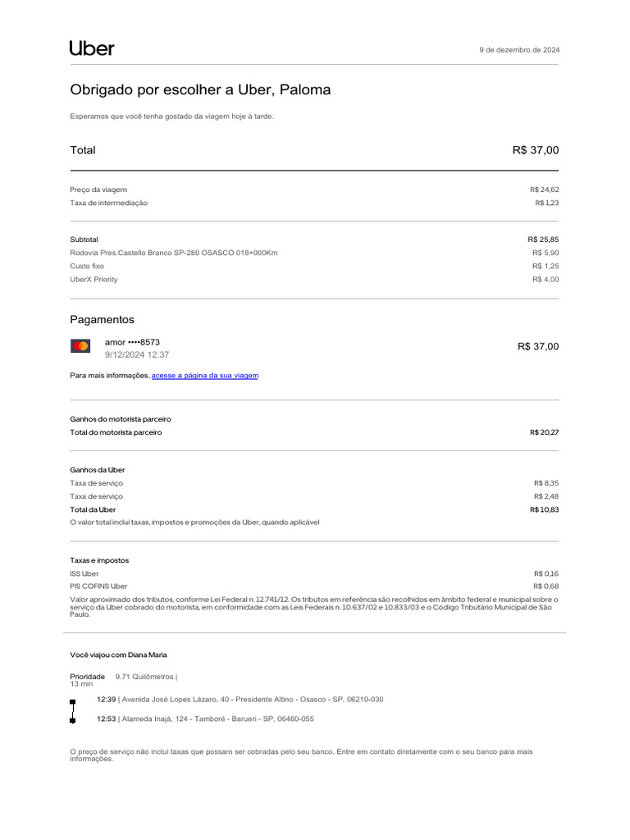Select the Total amount R$ 37,00
The width and height of the screenshot is (630, 840).
[535, 150]
